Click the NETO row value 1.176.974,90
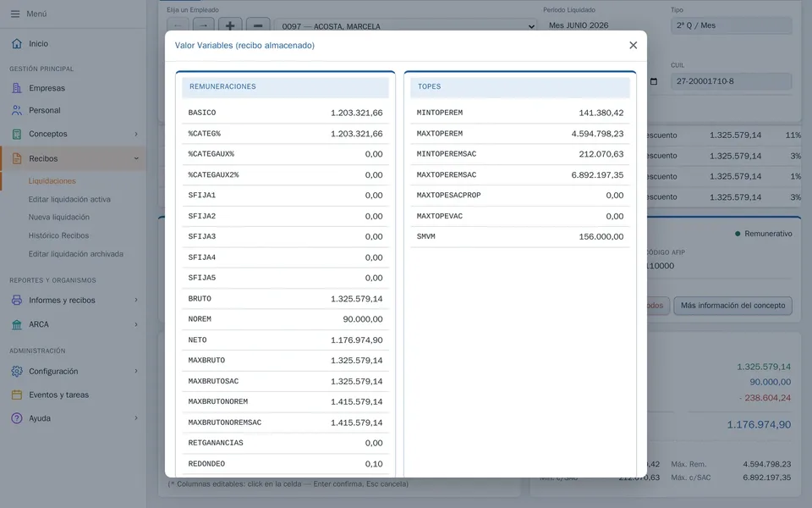Image resolution: width=812 pixels, height=508 pixels. (x=357, y=340)
